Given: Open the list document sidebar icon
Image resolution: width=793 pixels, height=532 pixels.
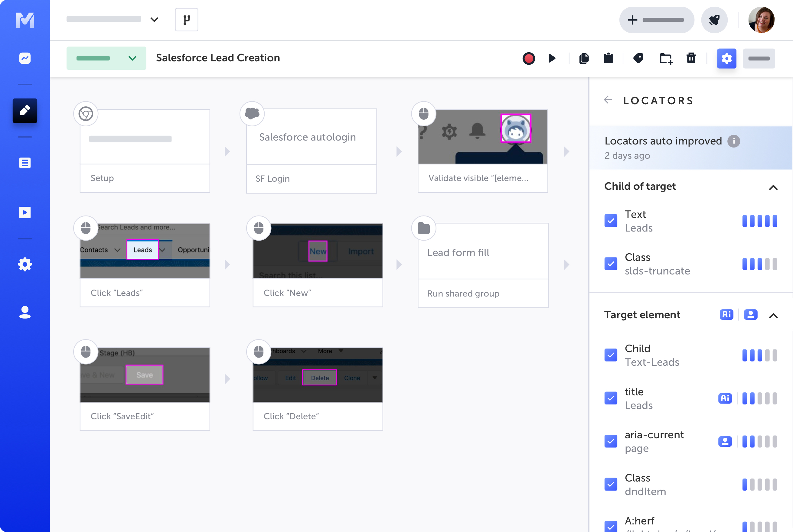Looking at the screenshot, I should (x=25, y=163).
